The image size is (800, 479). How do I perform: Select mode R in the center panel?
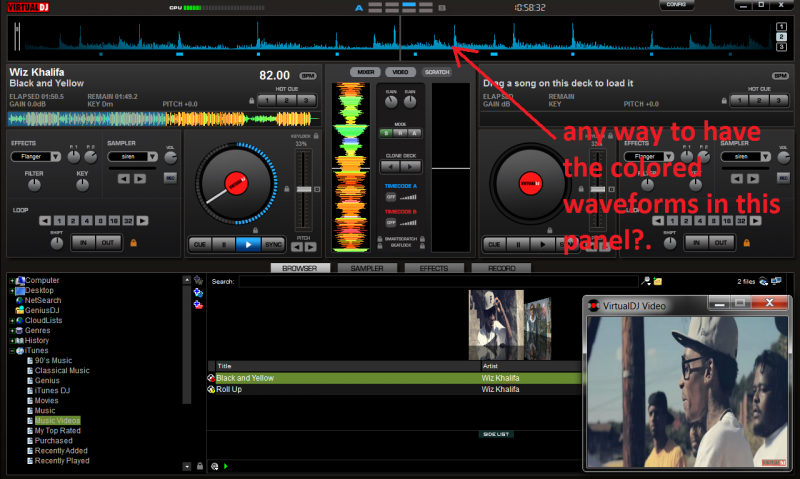pos(401,133)
